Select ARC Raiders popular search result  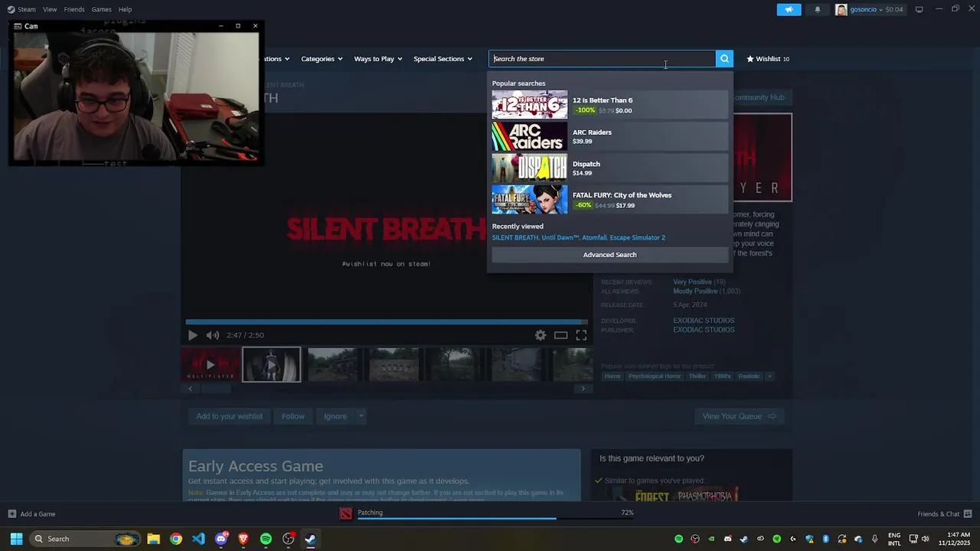point(609,137)
